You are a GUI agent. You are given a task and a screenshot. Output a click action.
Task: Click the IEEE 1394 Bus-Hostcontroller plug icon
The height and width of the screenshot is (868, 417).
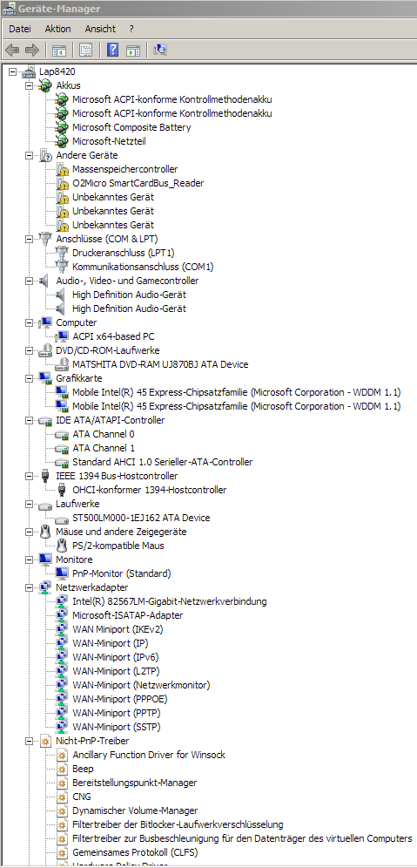point(46,476)
